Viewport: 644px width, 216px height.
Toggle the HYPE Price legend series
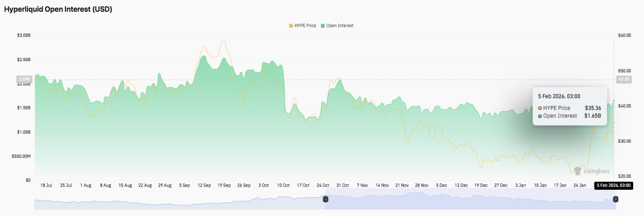point(306,26)
